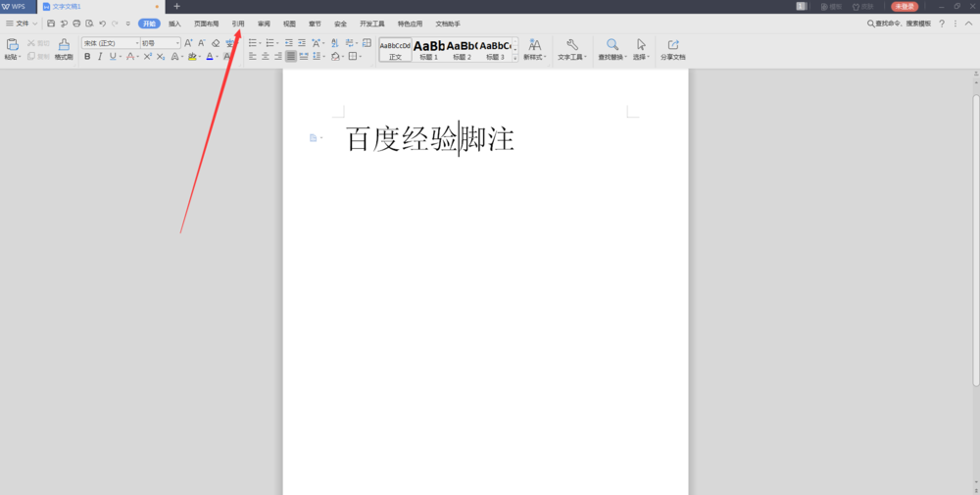
Task: Open the bullet list dropdown arrow
Action: pos(260,43)
